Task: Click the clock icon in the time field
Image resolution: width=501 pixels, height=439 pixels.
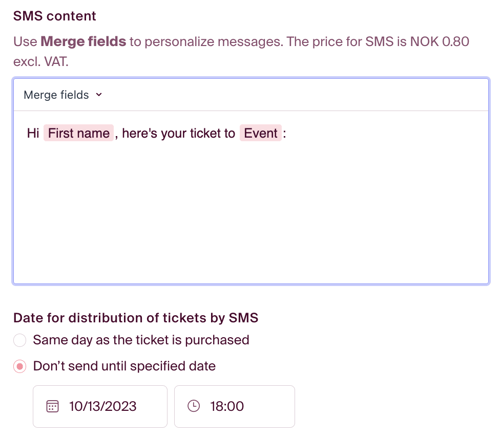Action: tap(194, 406)
